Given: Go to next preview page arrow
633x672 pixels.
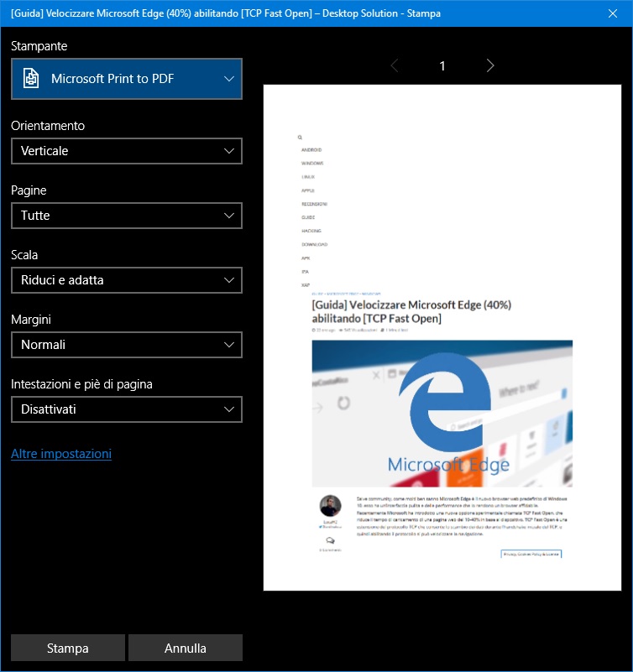Looking at the screenshot, I should point(490,65).
